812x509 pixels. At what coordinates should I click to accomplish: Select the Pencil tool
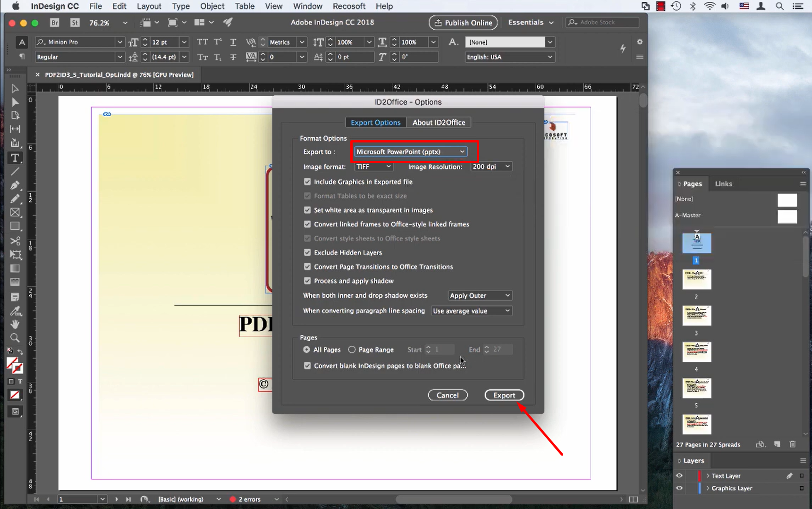(x=15, y=199)
